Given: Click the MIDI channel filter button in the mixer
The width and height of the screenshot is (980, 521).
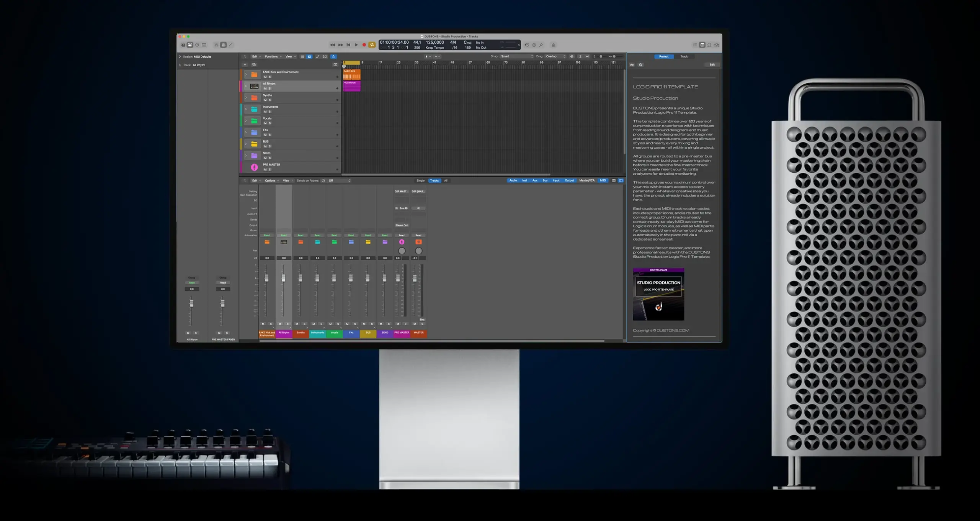Looking at the screenshot, I should click(603, 180).
